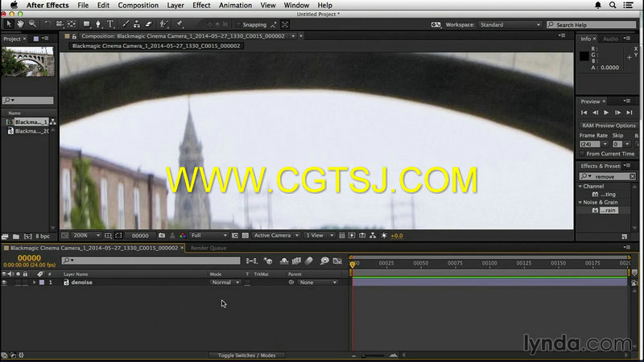Image resolution: width=644 pixels, height=362 pixels.
Task: Open the Animation menu
Action: [235, 6]
